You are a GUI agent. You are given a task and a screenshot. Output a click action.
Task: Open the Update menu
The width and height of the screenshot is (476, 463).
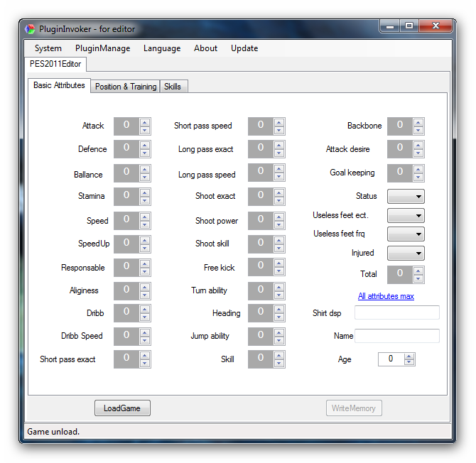point(244,48)
